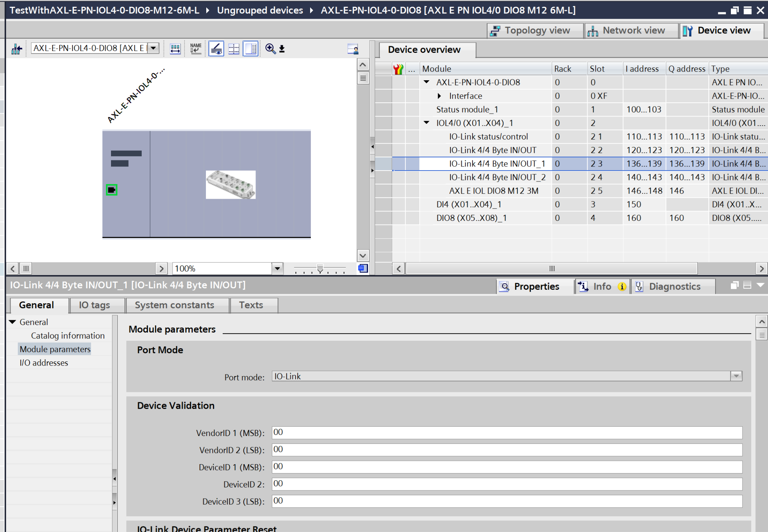Click the show module width icon

pyautogui.click(x=175, y=49)
